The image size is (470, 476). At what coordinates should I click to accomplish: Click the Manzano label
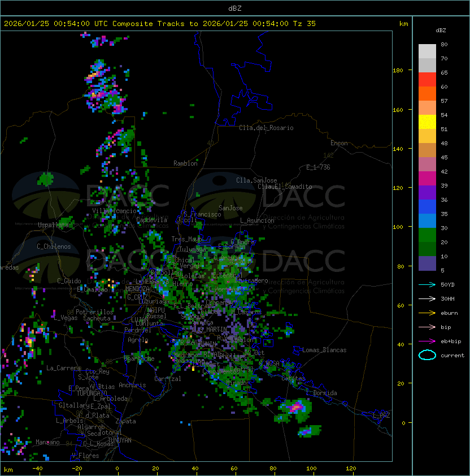point(47,442)
